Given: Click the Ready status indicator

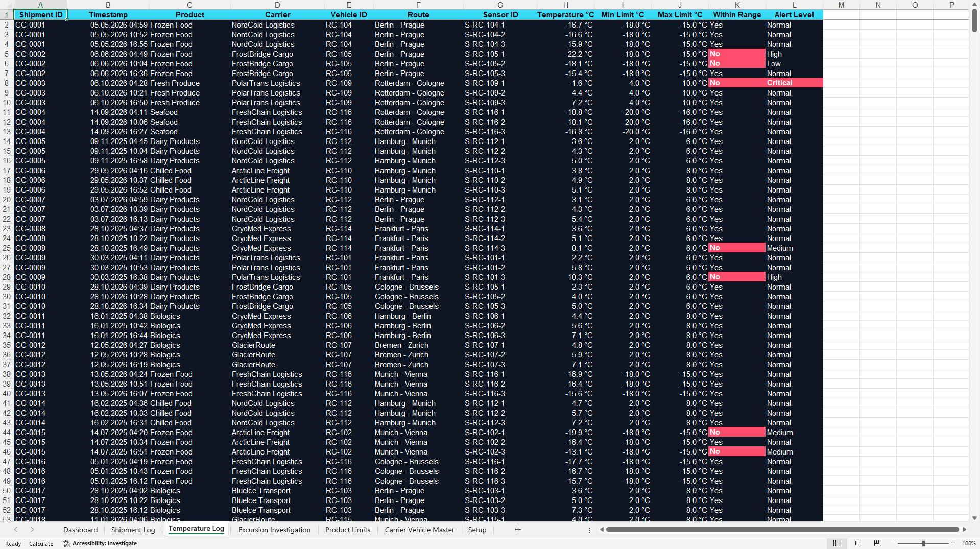Looking at the screenshot, I should coord(13,544).
